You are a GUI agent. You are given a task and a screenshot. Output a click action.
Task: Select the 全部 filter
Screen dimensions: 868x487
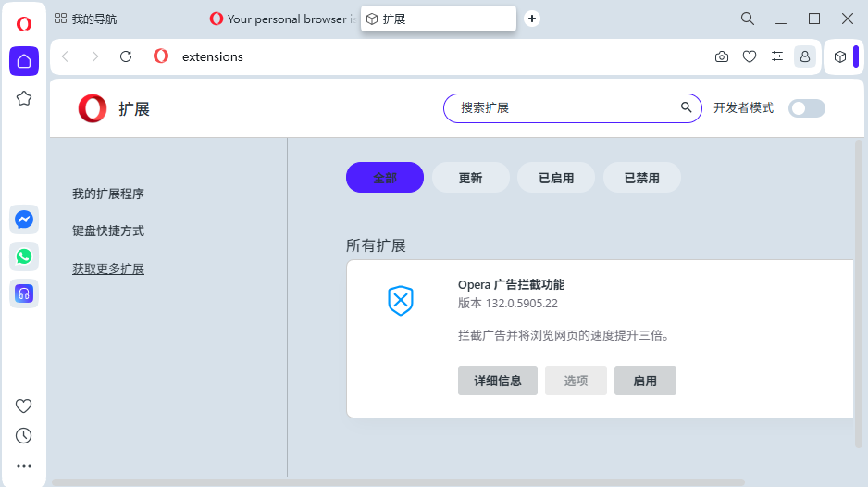385,177
